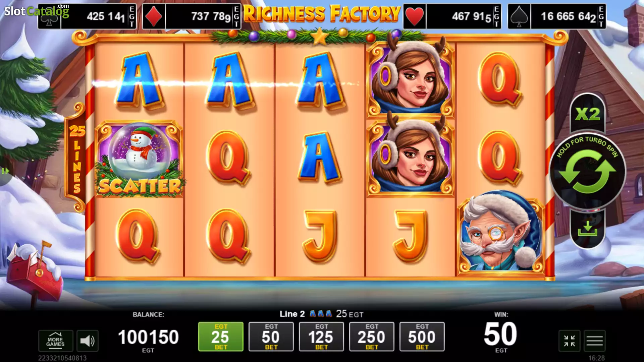Click the red heart jackpot icon
The width and height of the screenshot is (644, 362).
[415, 16]
